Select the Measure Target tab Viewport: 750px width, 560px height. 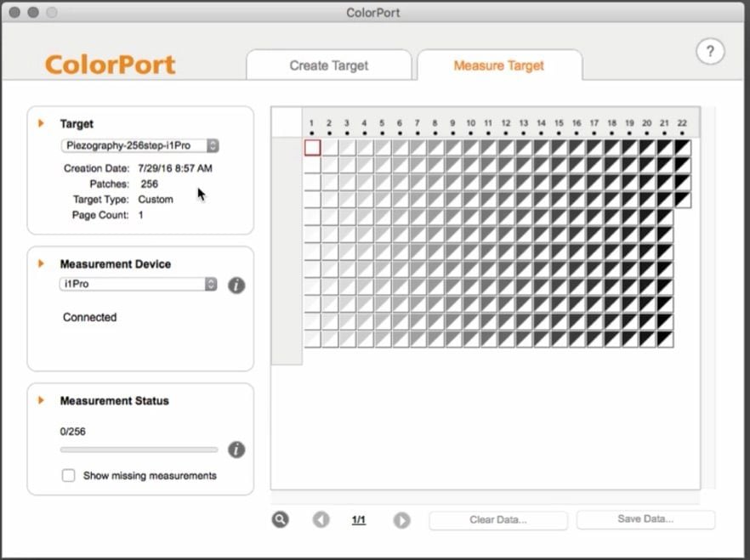[498, 65]
